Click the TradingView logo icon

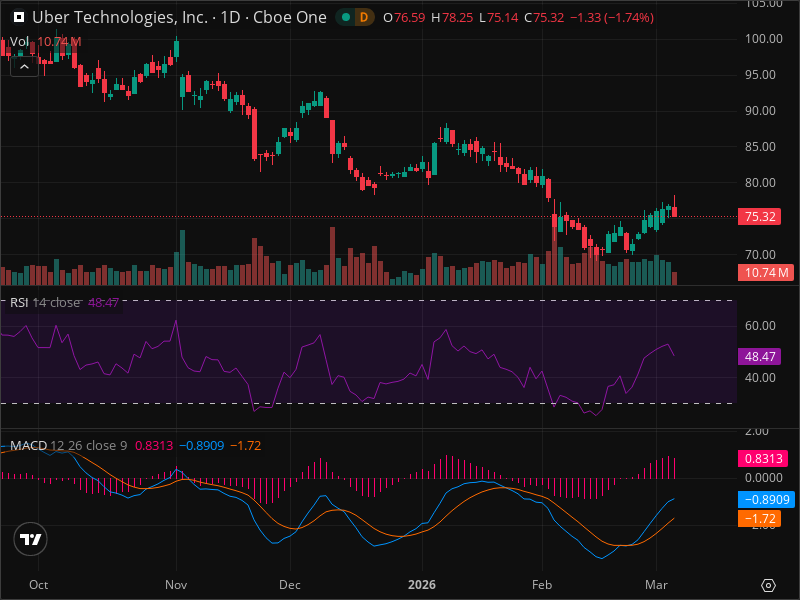[x=31, y=539]
